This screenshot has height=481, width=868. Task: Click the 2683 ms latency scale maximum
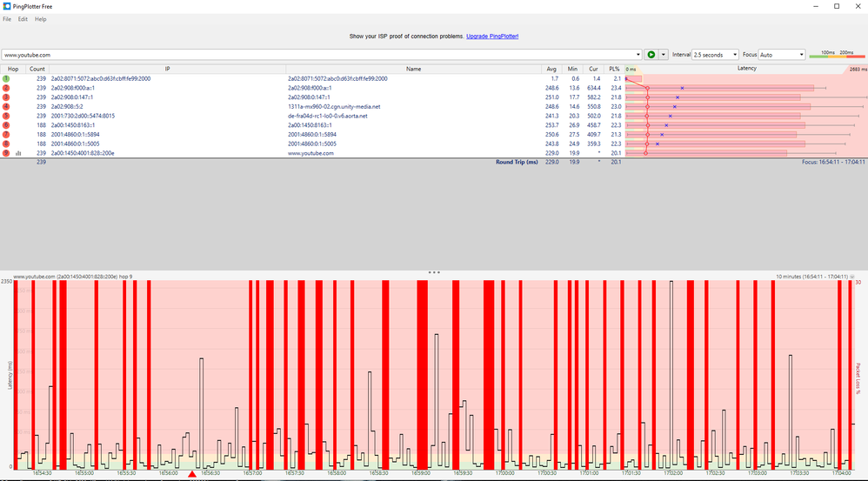coord(858,70)
